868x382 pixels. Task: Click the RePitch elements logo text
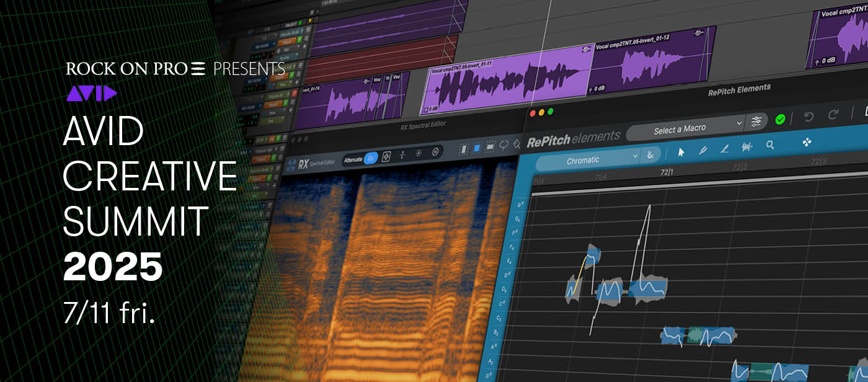(573, 139)
